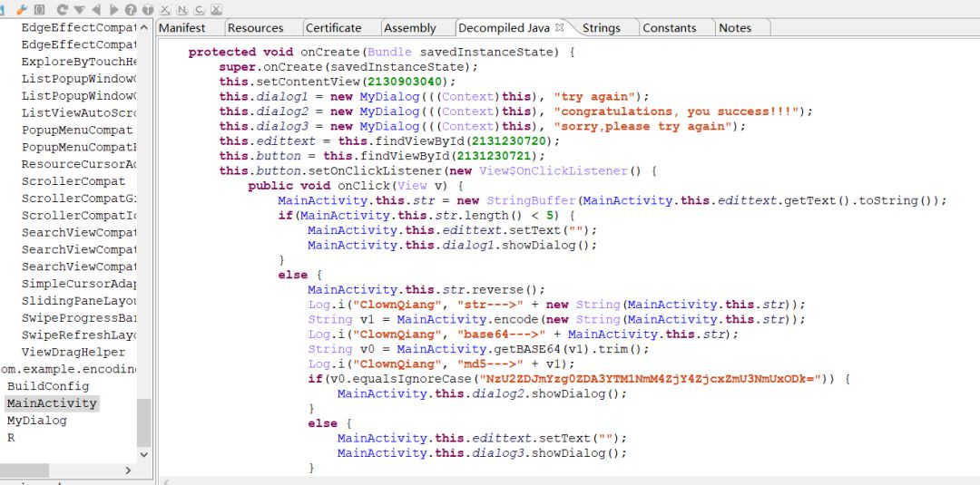
Task: Click the onClick method declaration
Action: (356, 186)
